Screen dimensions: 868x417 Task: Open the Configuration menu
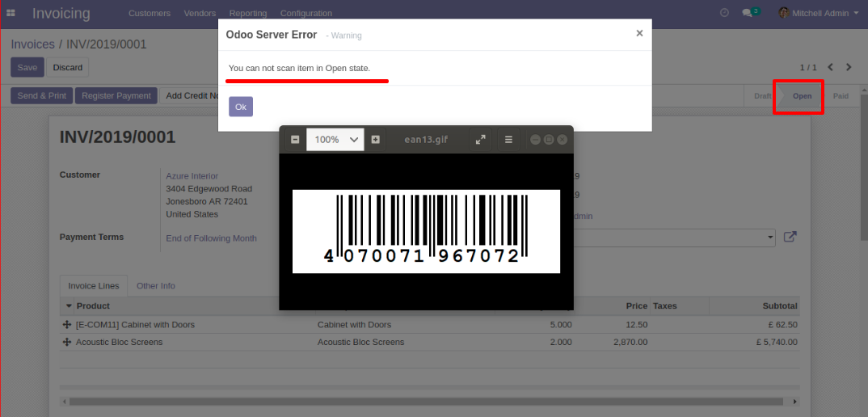coord(306,13)
